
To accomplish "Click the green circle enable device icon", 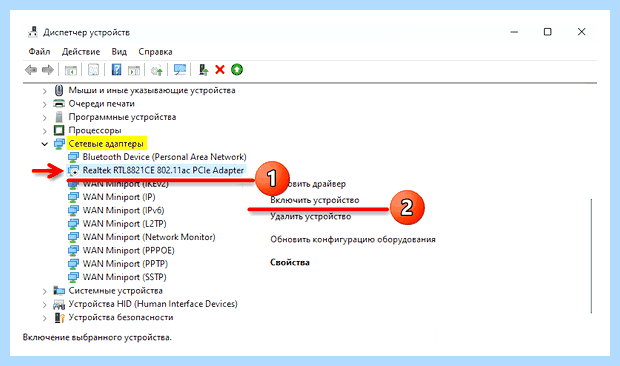I will click(x=237, y=70).
